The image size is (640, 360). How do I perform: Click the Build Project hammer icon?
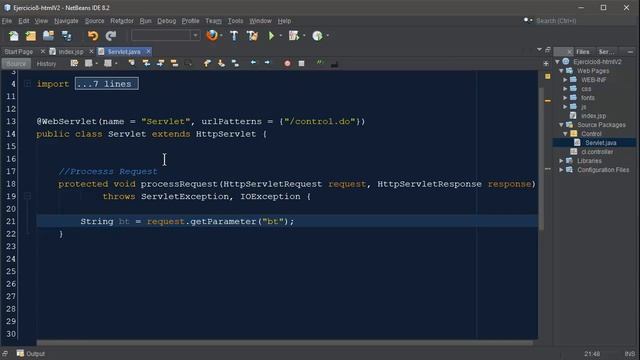pyautogui.click(x=234, y=36)
